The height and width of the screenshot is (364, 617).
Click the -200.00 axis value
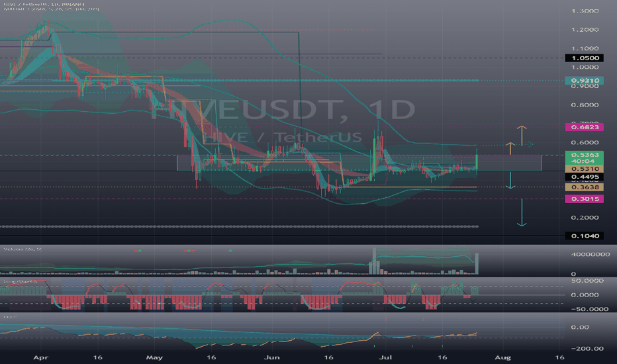coord(587,348)
